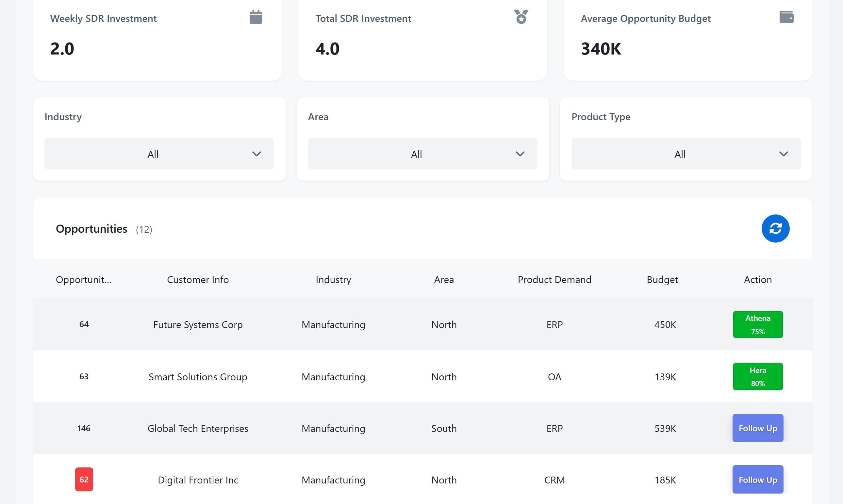Viewport: 843px width, 504px height.
Task: Open the Industry filter dropdown
Action: 159,154
